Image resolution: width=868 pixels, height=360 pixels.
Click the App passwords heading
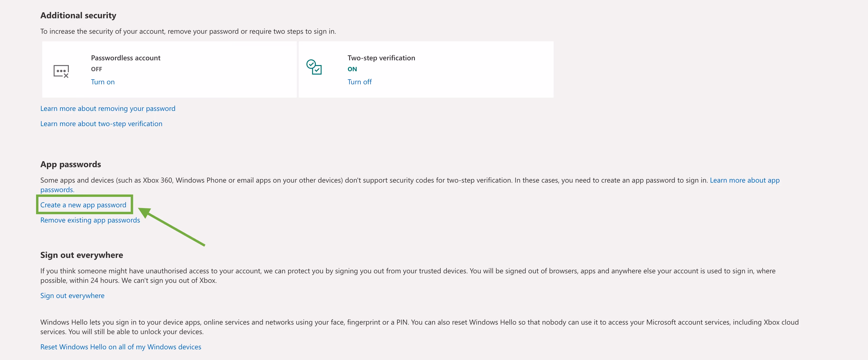click(71, 165)
